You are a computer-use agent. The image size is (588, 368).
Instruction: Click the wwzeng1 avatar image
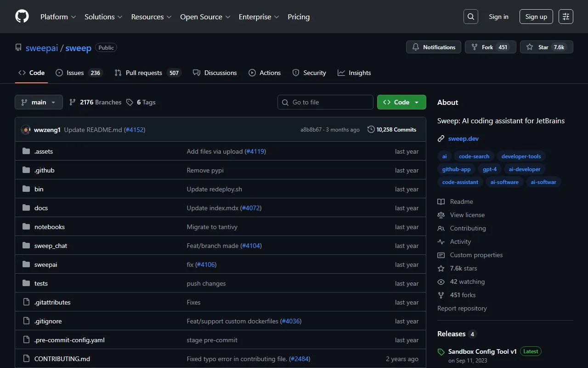pyautogui.click(x=26, y=130)
